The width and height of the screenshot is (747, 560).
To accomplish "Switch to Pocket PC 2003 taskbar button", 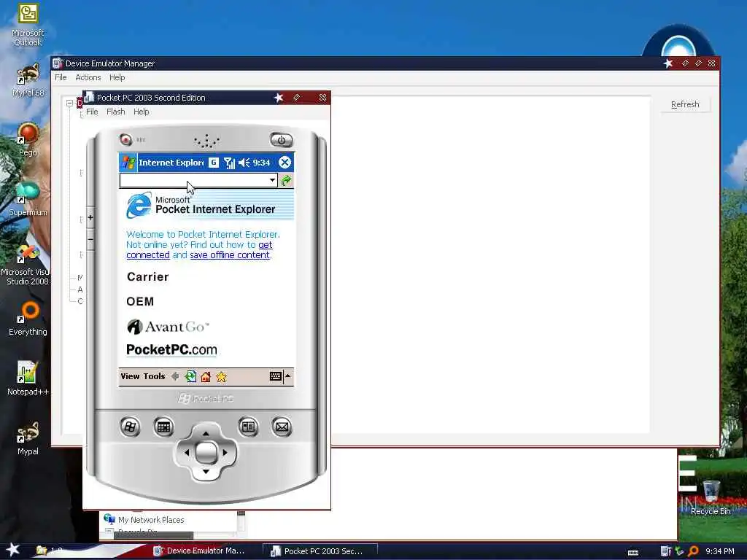I will tap(320, 551).
